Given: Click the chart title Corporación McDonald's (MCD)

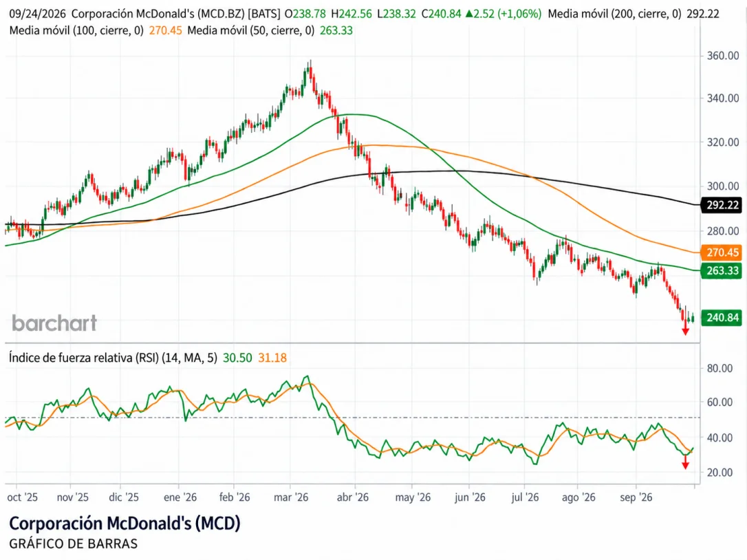Looking at the screenshot, I should tap(124, 524).
